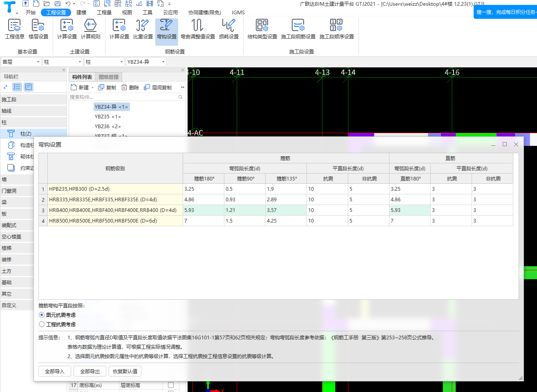Click 箍筋180° cell value 5.93 in HRB400 row
This screenshot has height=392, width=537.
[x=204, y=210]
